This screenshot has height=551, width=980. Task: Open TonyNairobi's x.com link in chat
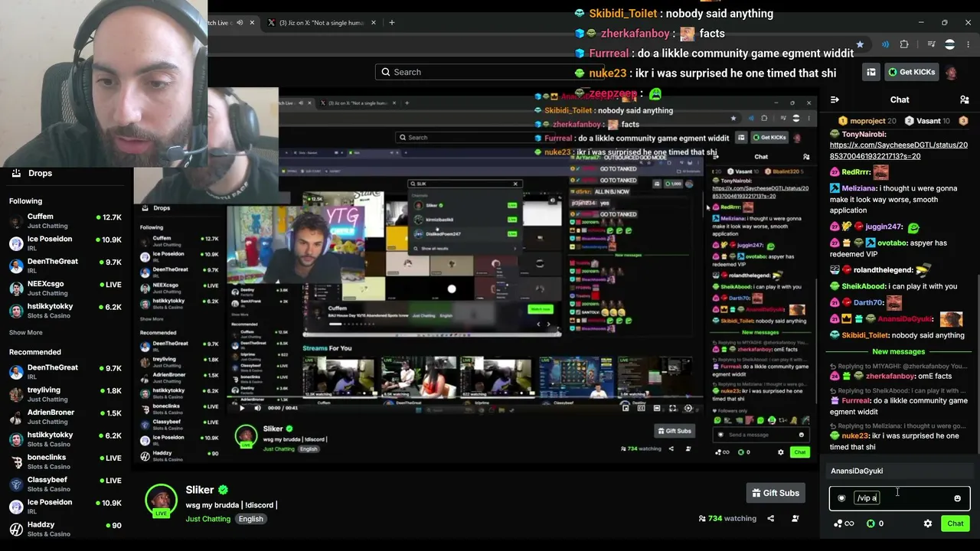tap(899, 150)
